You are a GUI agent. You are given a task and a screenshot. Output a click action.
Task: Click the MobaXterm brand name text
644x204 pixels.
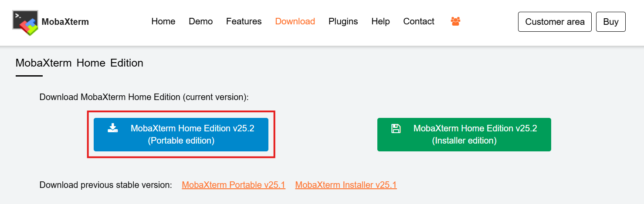point(65,22)
